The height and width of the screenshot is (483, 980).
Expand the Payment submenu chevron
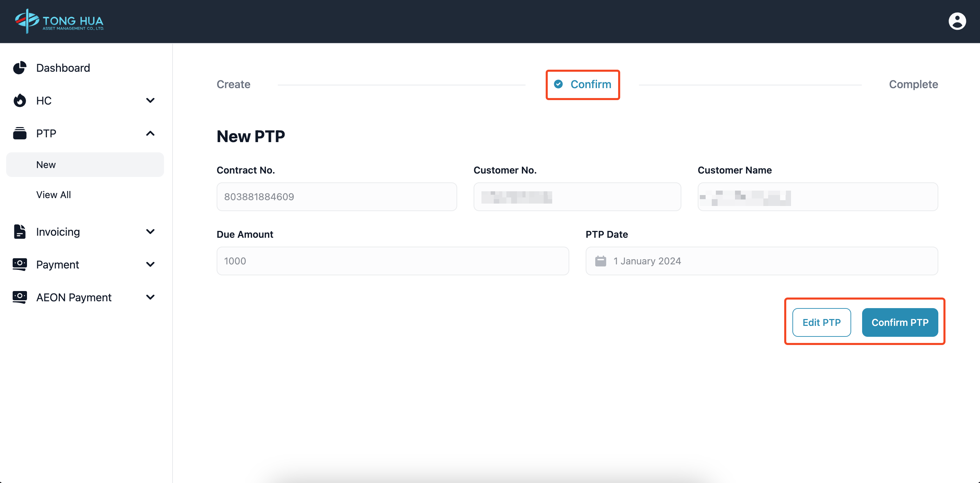[x=150, y=264]
